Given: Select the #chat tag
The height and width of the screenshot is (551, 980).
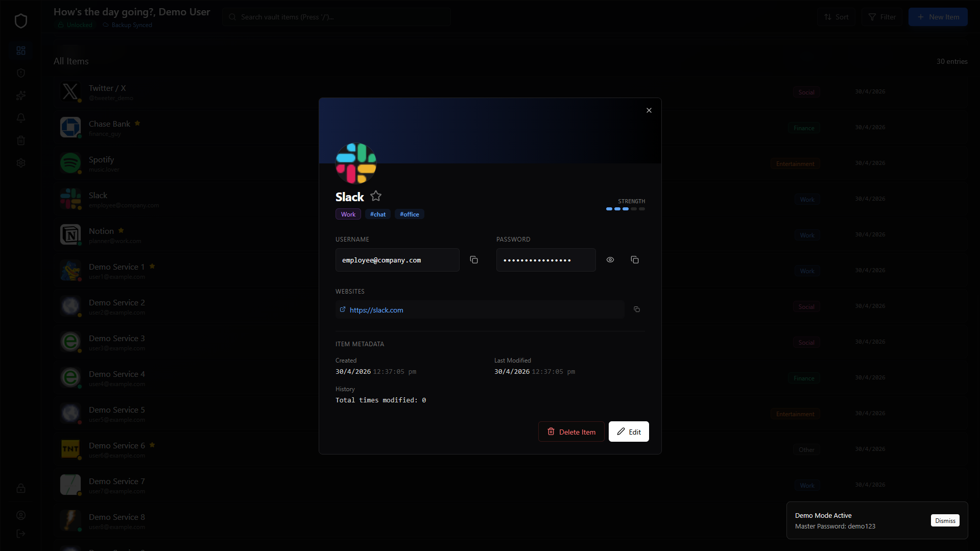Looking at the screenshot, I should pyautogui.click(x=378, y=214).
